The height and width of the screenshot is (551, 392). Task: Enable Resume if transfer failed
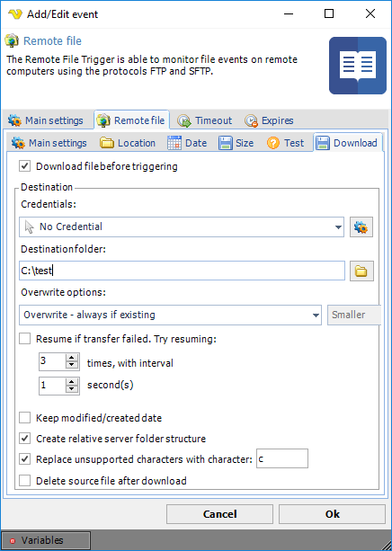[24, 339]
